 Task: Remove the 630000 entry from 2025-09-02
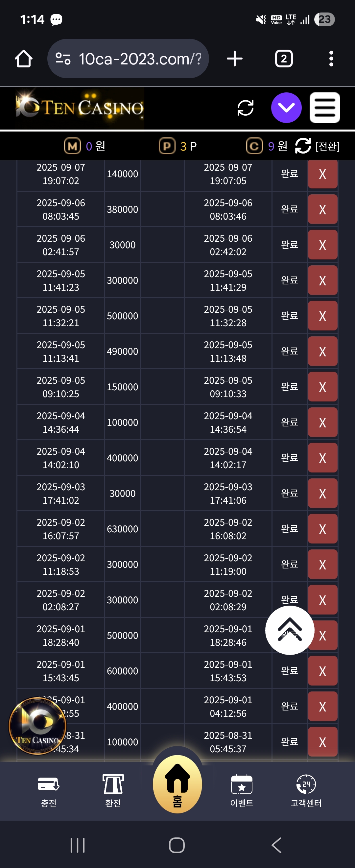[x=322, y=529]
